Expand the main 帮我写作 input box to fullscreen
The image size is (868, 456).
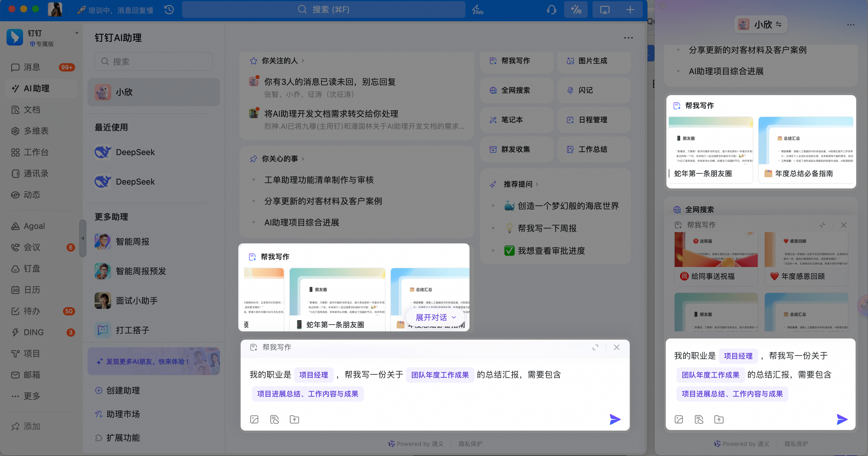[x=595, y=347]
